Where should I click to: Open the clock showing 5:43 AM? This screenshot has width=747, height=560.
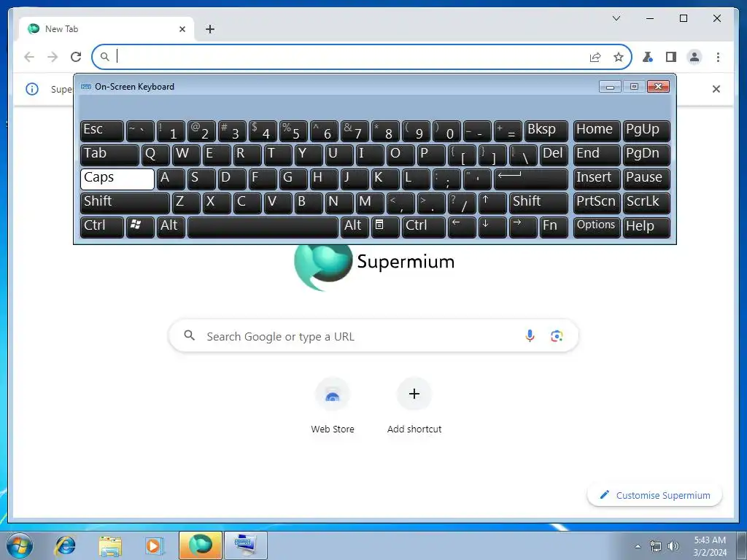(x=710, y=546)
